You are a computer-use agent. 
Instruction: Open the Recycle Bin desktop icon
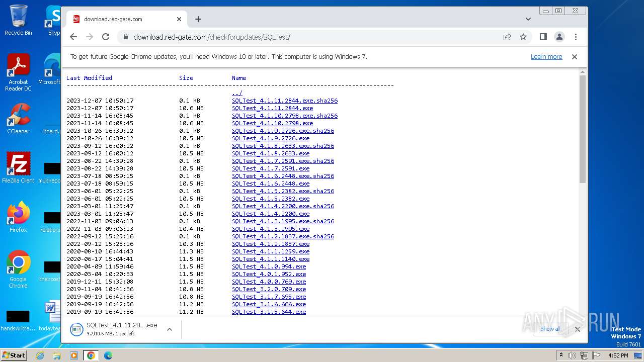click(18, 20)
